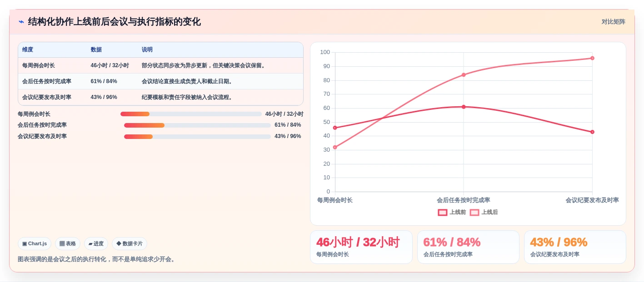The width and height of the screenshot is (644, 282).
Task: Click the x-axis label 会后任务按时完成率
Action: point(464,200)
